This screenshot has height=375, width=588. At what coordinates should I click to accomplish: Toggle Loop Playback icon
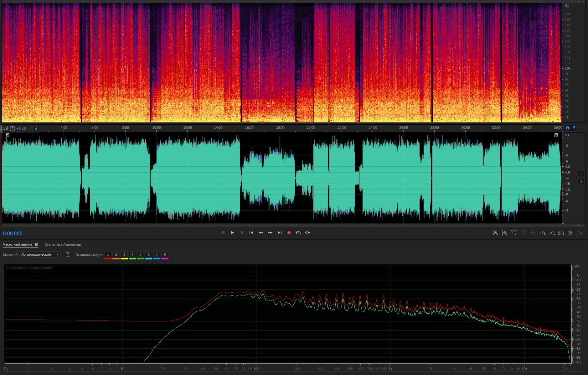point(298,233)
